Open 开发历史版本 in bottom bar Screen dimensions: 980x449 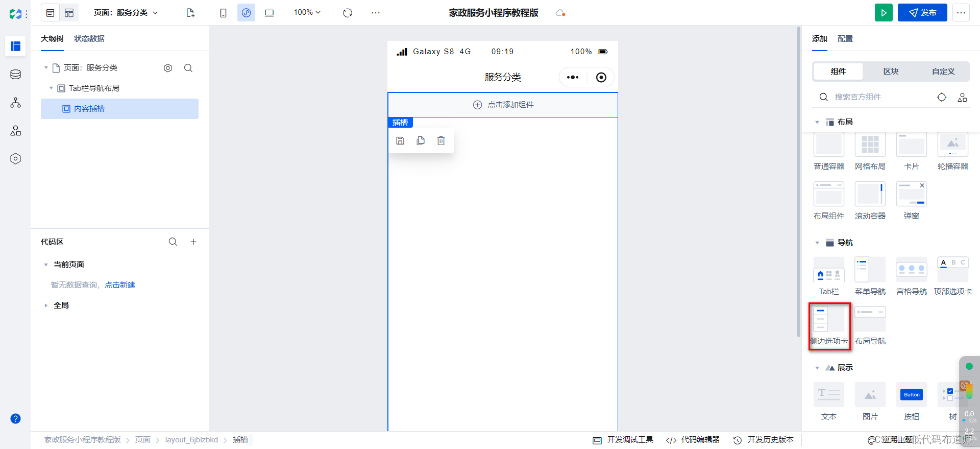coord(764,440)
